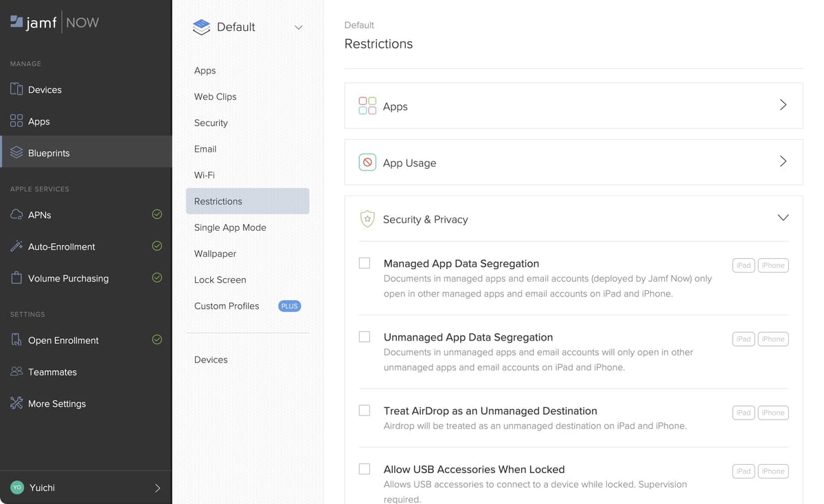The width and height of the screenshot is (824, 504).
Task: Click the iPad badge on Allow USB Accessories row
Action: pyautogui.click(x=744, y=471)
